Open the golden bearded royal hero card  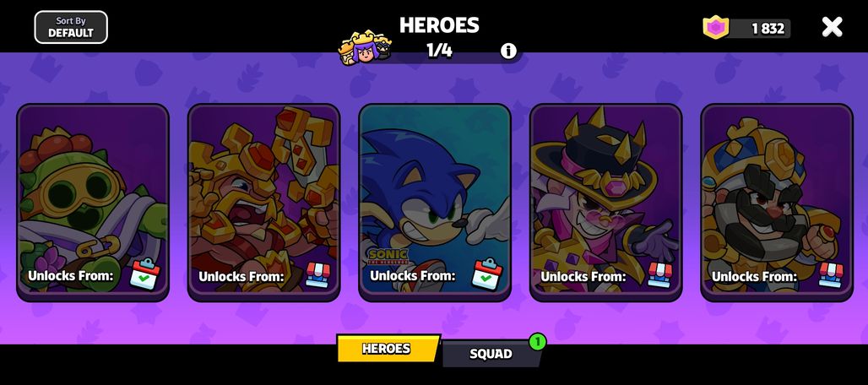[777, 202]
